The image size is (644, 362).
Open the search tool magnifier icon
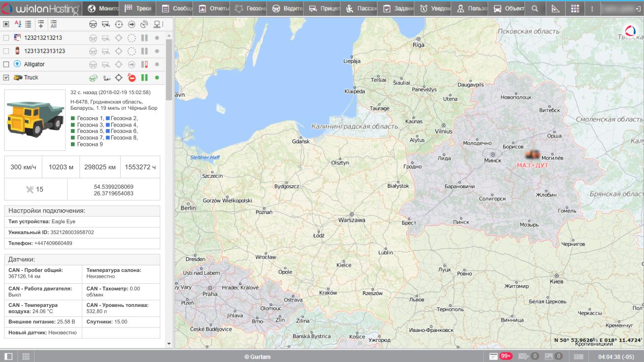click(x=535, y=8)
